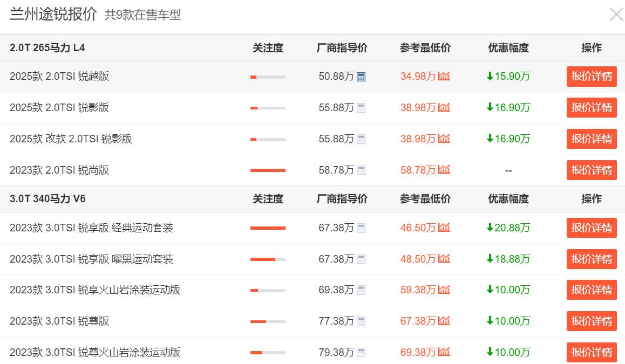
Task: Open model link 2023款 3.0TSI 锐尊版
Action: (59, 321)
